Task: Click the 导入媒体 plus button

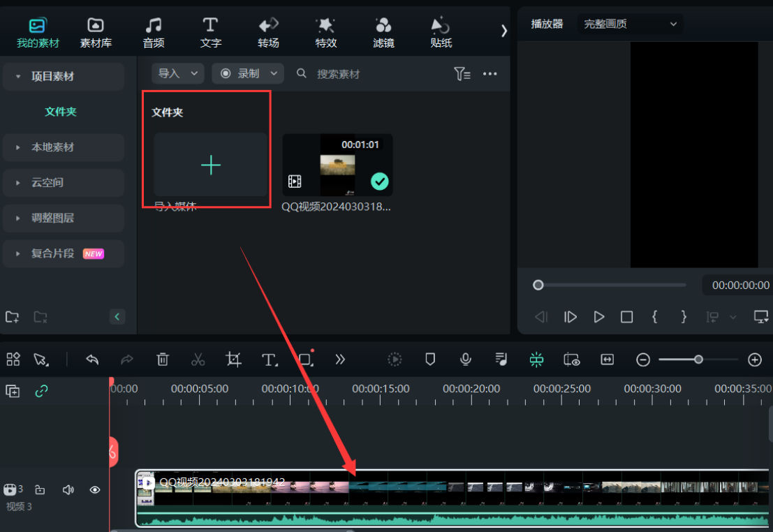Action: [x=210, y=165]
